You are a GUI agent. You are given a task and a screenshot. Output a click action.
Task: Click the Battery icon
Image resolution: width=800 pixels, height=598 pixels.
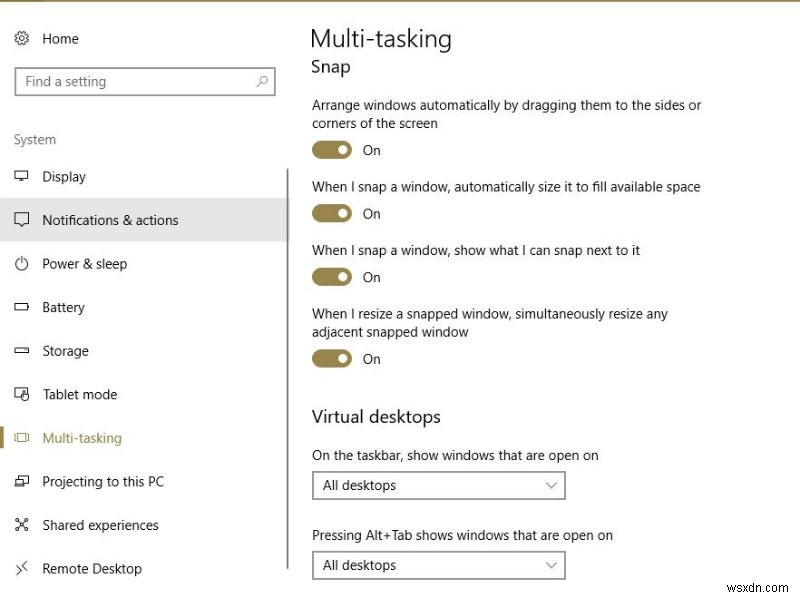[21, 307]
